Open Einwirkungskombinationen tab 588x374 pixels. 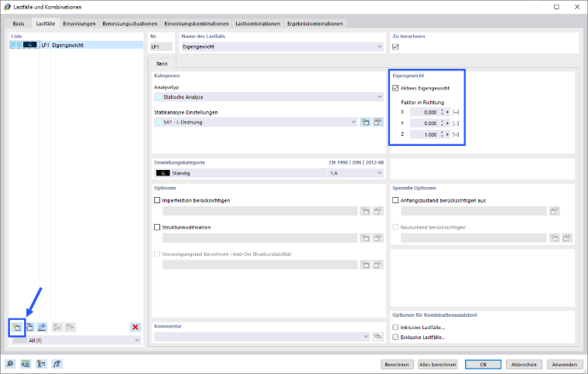[x=196, y=24]
